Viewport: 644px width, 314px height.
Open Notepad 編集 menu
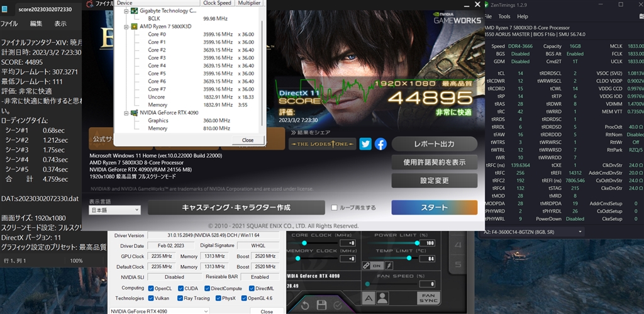pyautogui.click(x=36, y=23)
